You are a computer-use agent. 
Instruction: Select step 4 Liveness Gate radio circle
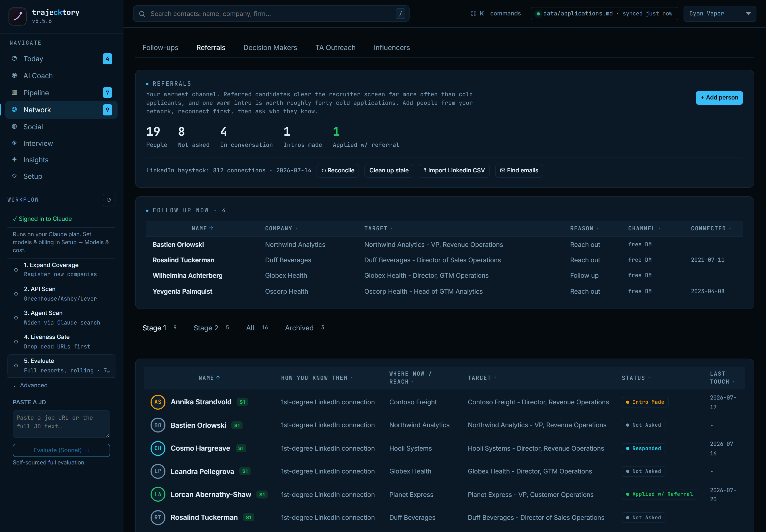(16, 342)
